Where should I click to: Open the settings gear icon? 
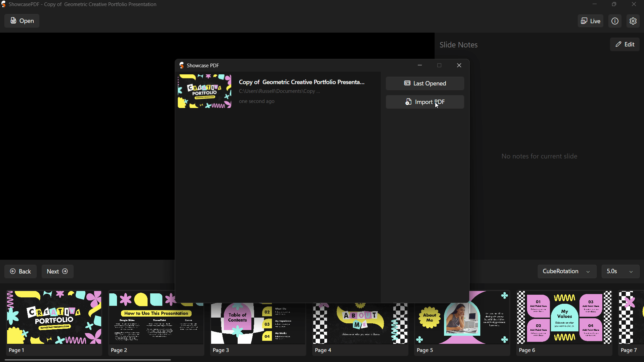point(633,21)
